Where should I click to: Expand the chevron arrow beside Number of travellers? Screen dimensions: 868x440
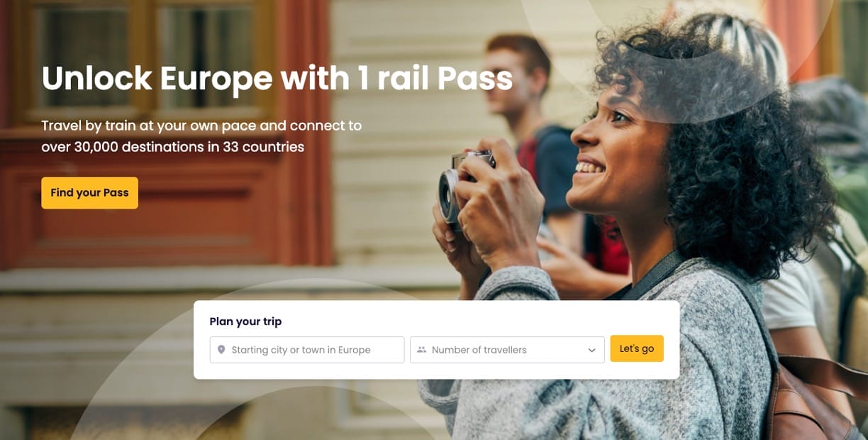click(591, 351)
